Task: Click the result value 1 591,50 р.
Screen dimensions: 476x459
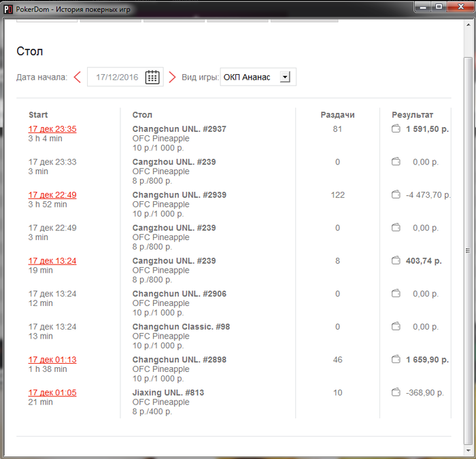Action: pos(428,129)
